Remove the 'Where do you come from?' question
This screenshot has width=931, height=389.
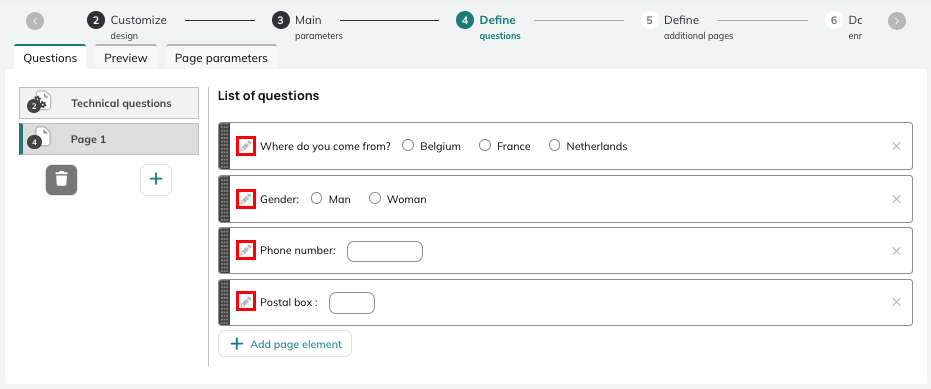click(897, 146)
